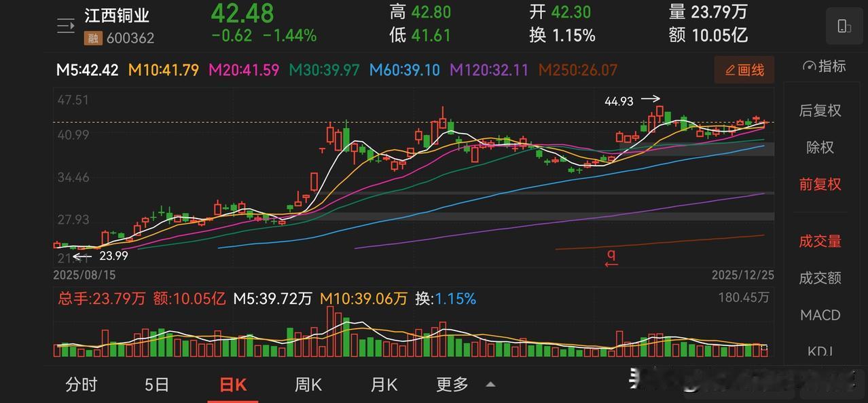868x403 pixels.
Task: Click the 换:1.15% turnover label in volume panel
Action: [x=446, y=299]
